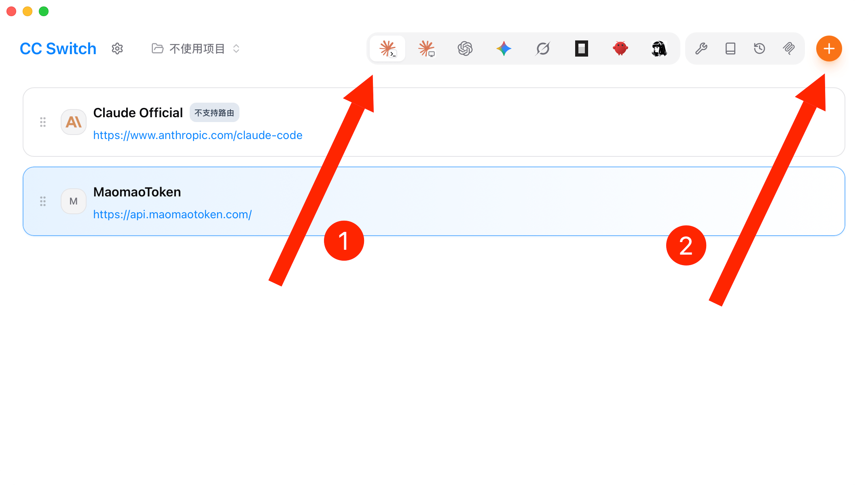Minimize the window with the yellow button

(28, 11)
